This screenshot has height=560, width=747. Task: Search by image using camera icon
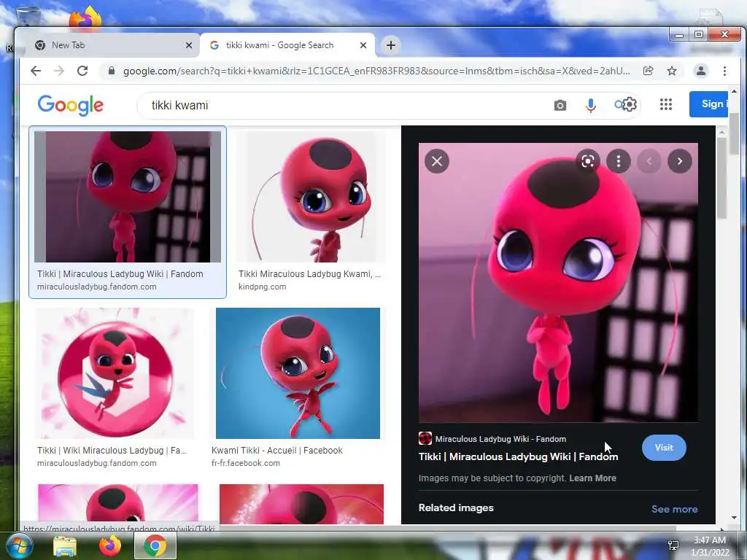[x=560, y=105]
